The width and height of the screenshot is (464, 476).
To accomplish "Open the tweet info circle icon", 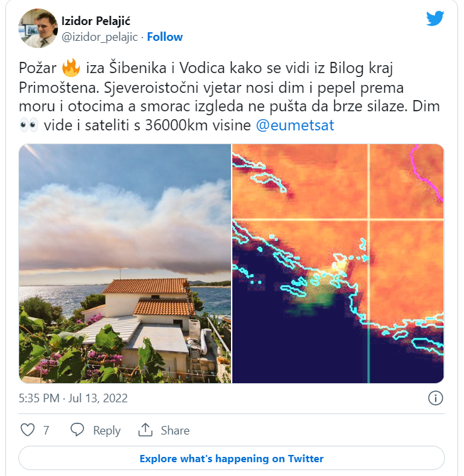I will (435, 398).
